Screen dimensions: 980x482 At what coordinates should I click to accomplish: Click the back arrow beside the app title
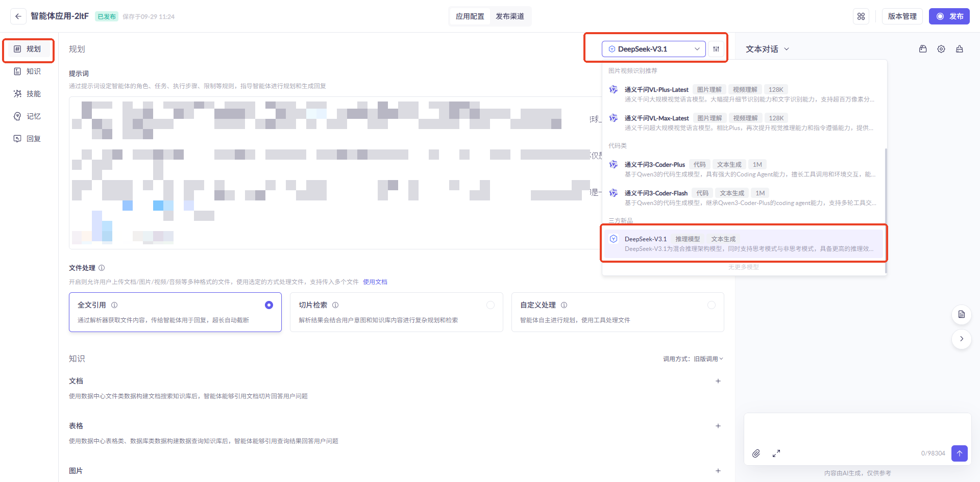click(x=18, y=16)
